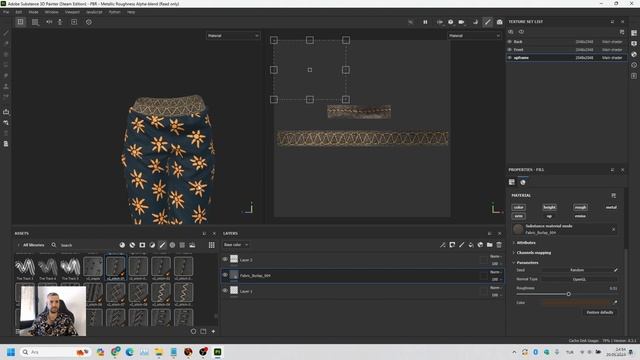Open the Mode menu
The width and height of the screenshot is (640, 360).
[33, 12]
